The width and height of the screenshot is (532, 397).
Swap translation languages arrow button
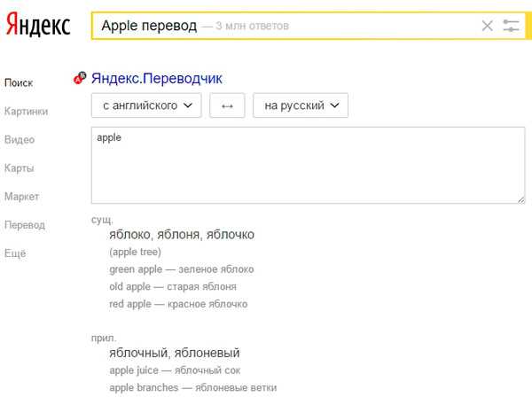[x=227, y=105]
